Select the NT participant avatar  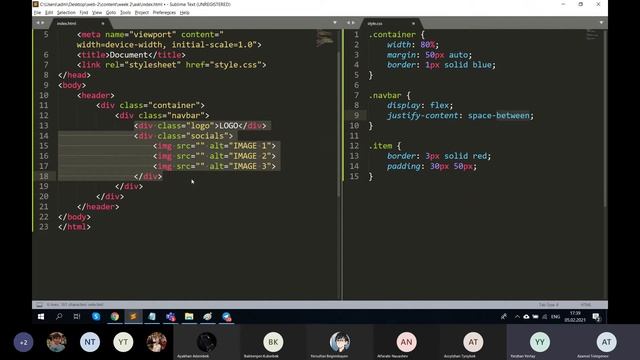[90, 342]
